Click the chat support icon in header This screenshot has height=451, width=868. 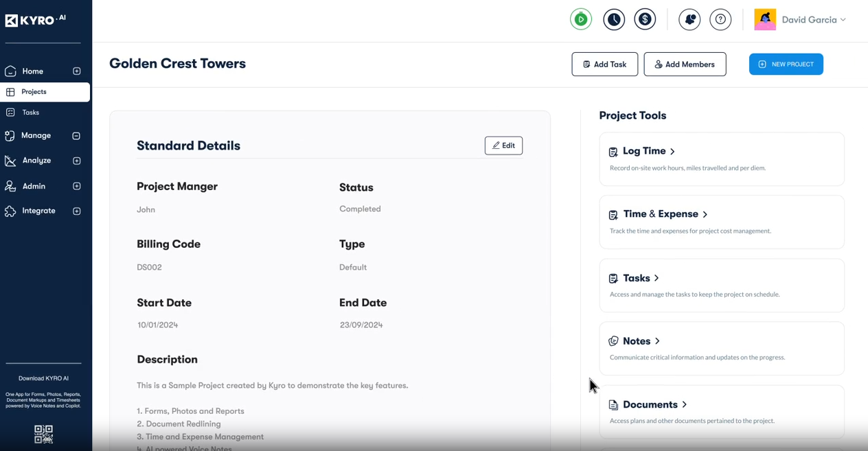point(689,19)
